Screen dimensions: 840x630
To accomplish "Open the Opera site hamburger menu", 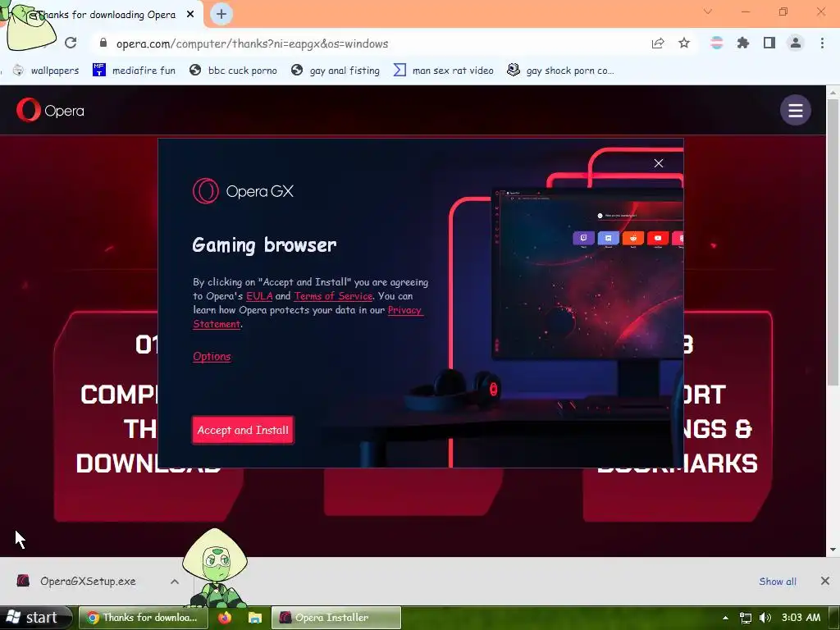I will [795, 111].
